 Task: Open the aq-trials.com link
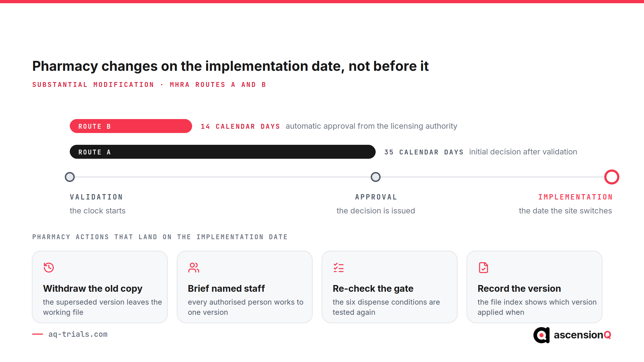[78, 334]
